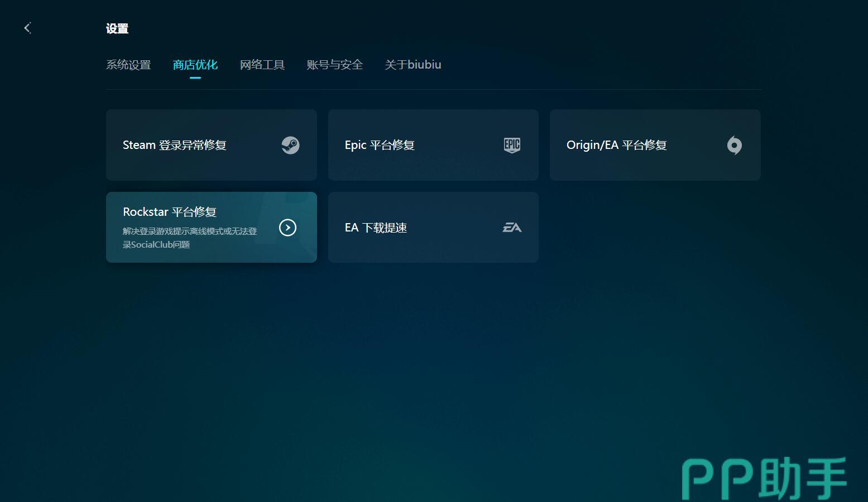Click the back arrow icon
Viewport: 868px width, 502px height.
(x=27, y=28)
